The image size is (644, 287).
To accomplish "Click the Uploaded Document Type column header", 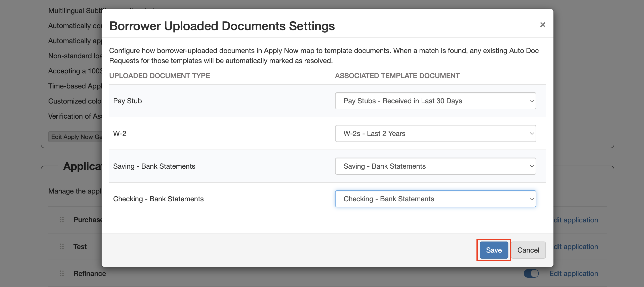I will [x=159, y=76].
